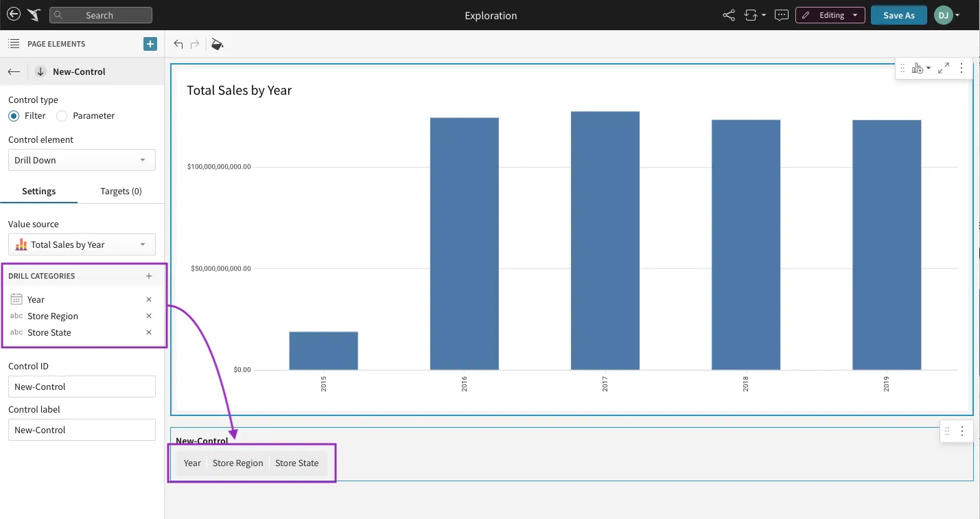Screen dimensions: 980x519
Task: Click the 2017 bar in chart
Action: pyautogui.click(x=605, y=241)
